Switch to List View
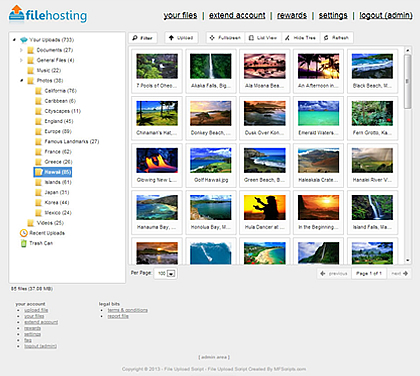 click(x=263, y=38)
